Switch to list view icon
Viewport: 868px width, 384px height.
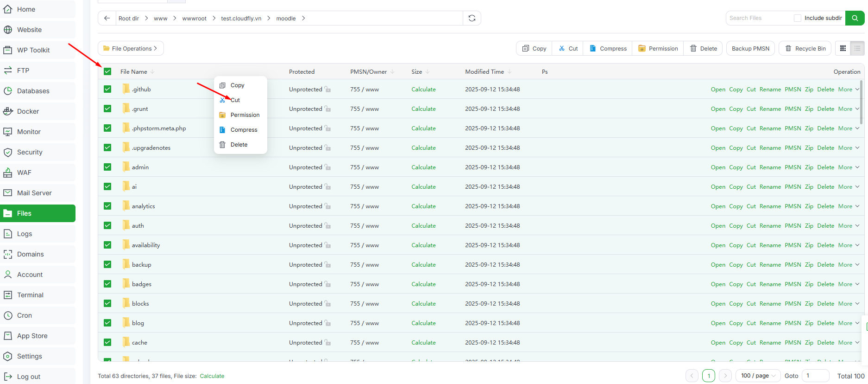click(857, 48)
